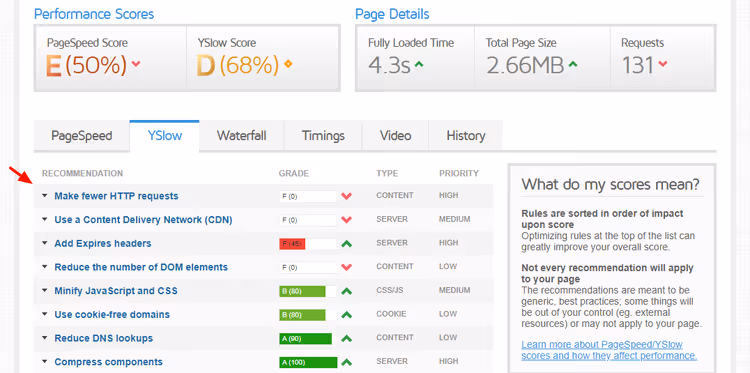Expand arrow beside Add Expires headers
Screen dimensions: 750x373
coord(45,243)
